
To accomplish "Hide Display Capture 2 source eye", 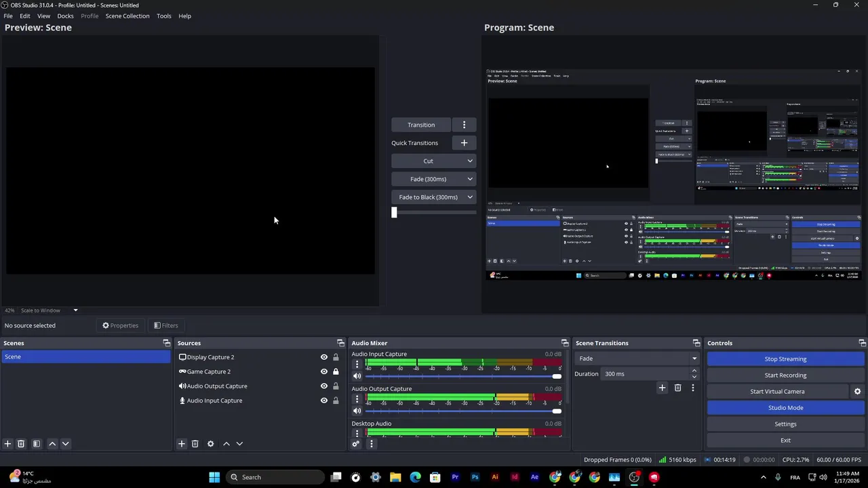I will pyautogui.click(x=324, y=357).
